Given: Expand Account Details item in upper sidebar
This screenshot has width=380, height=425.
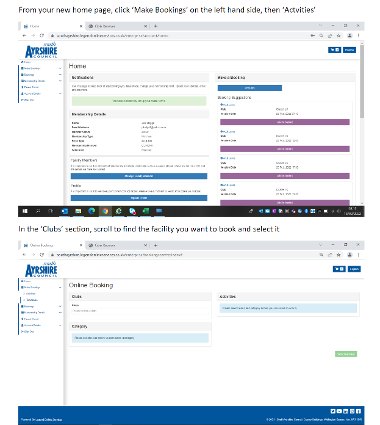Looking at the screenshot, I should tap(41, 94).
